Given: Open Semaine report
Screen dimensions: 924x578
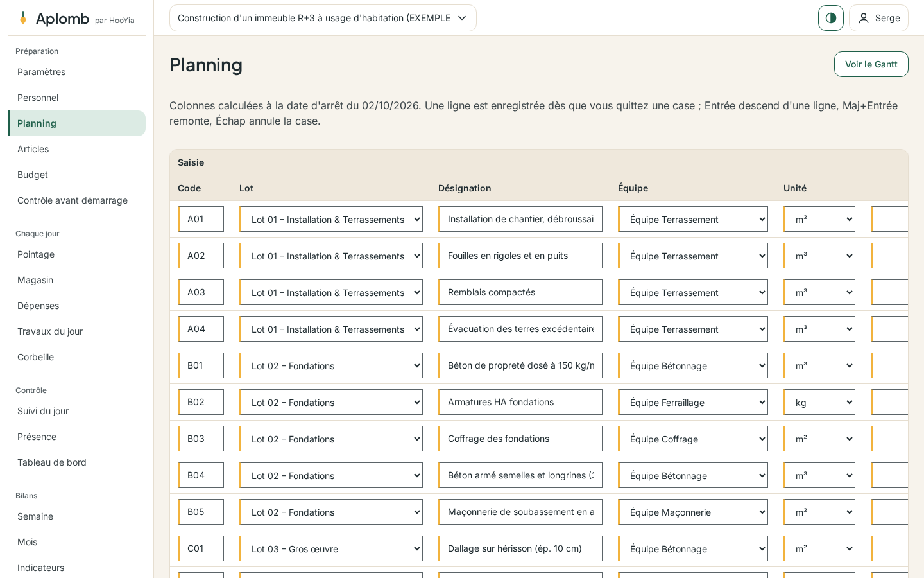Looking at the screenshot, I should click(76, 516).
